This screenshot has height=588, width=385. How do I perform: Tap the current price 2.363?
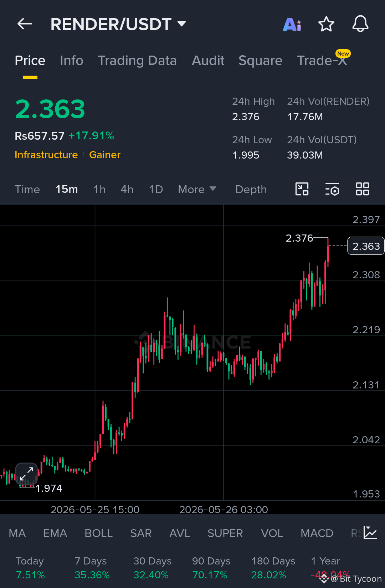(50, 109)
